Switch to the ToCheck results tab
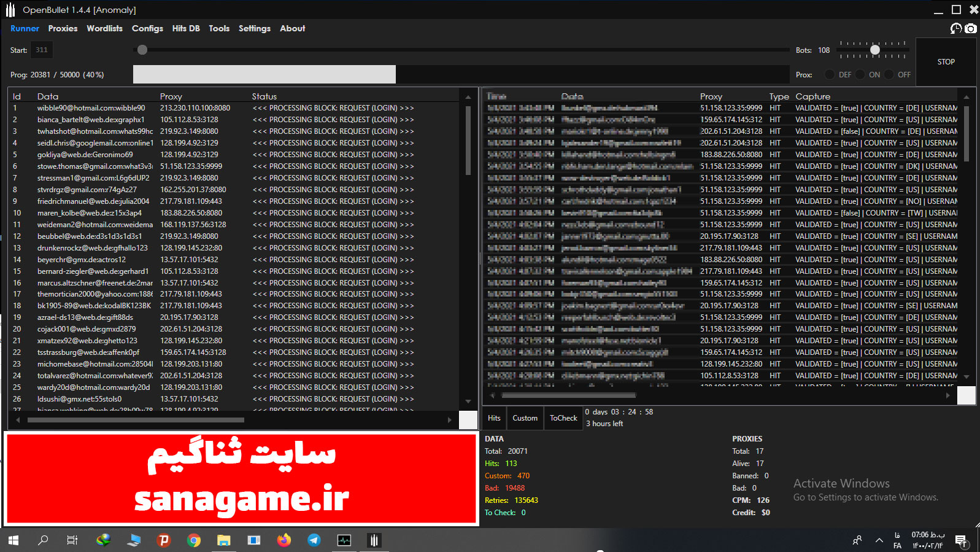The image size is (980, 552). tap(563, 418)
